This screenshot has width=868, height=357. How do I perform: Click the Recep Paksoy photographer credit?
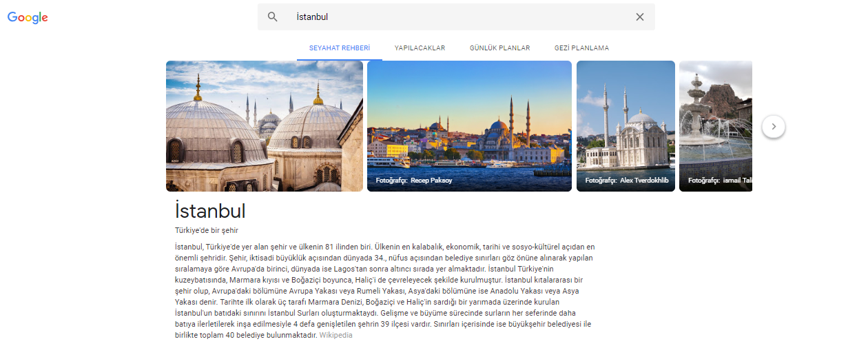[414, 181]
